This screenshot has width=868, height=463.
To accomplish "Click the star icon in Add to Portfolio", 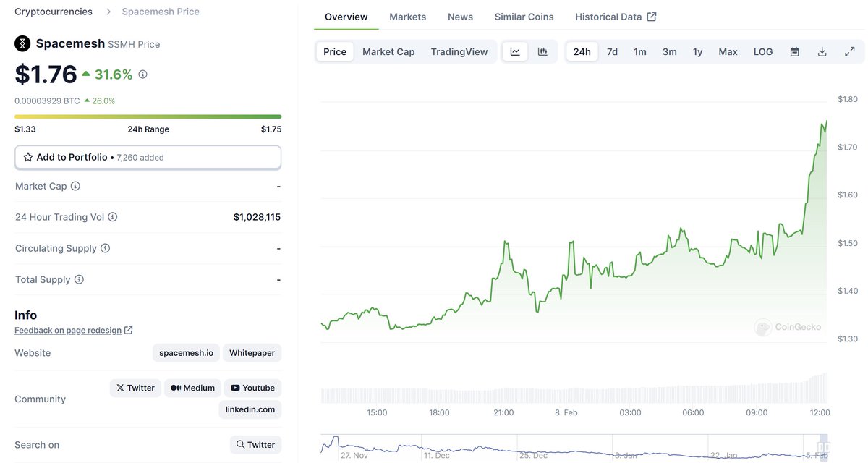I will 28,157.
